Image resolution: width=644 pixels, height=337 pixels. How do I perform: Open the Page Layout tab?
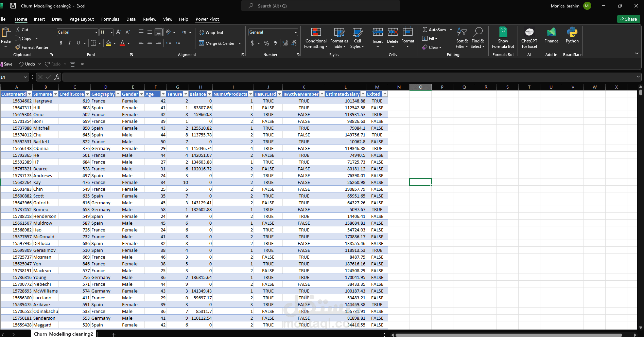tap(82, 19)
